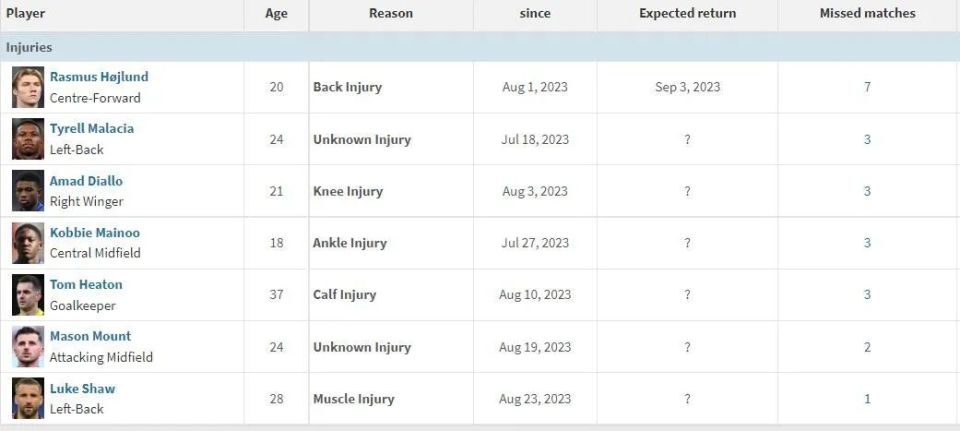Viewport: 960px width, 431px height.
Task: Open Mason Mount's profile link
Action: point(90,337)
